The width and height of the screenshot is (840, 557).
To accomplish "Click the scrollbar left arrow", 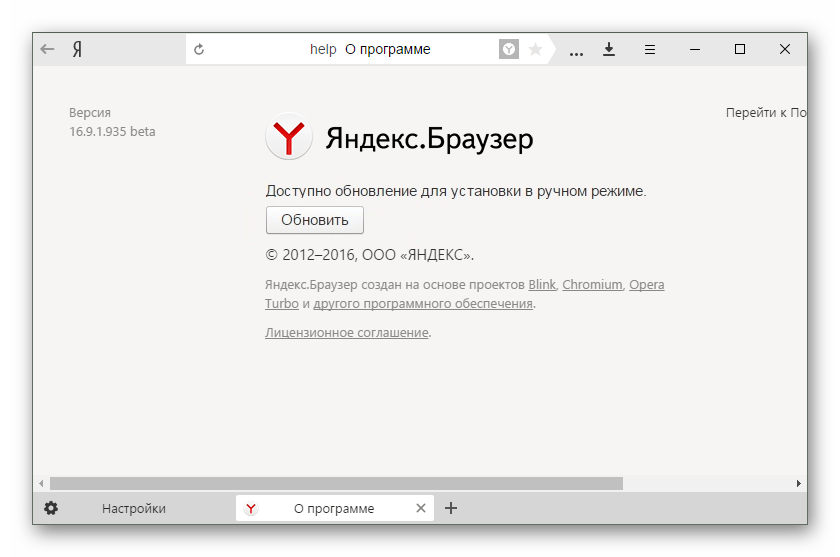I will (x=41, y=483).
